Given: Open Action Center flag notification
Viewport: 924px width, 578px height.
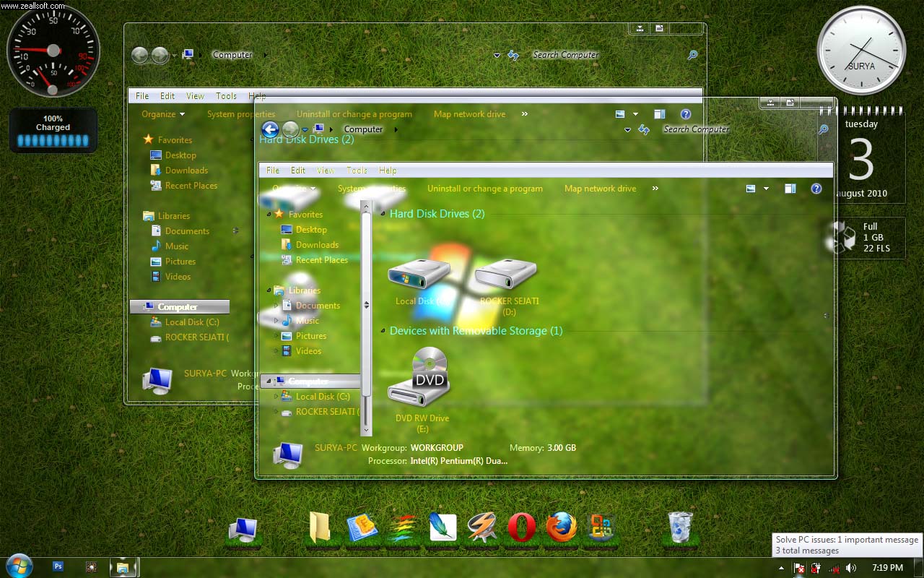Looking at the screenshot, I should [x=799, y=568].
